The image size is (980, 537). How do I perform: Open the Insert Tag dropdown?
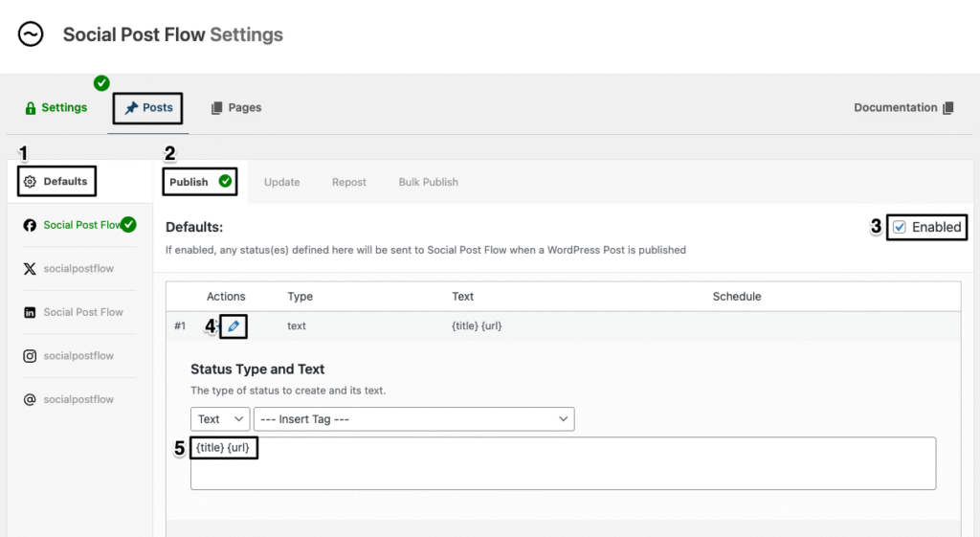tap(413, 419)
